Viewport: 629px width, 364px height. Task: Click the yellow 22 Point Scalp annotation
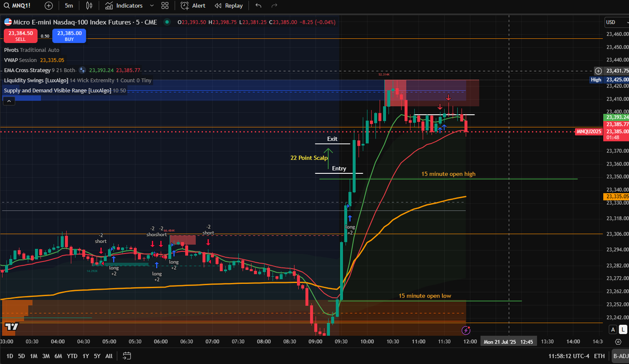(309, 158)
